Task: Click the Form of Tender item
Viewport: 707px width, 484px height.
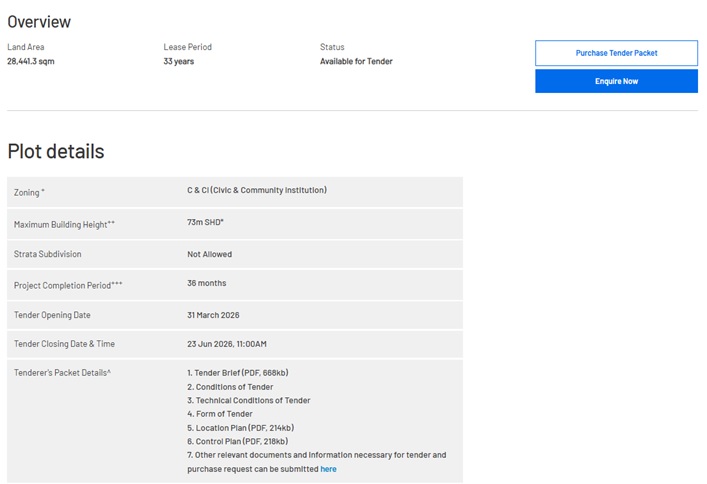Action: tap(219, 414)
